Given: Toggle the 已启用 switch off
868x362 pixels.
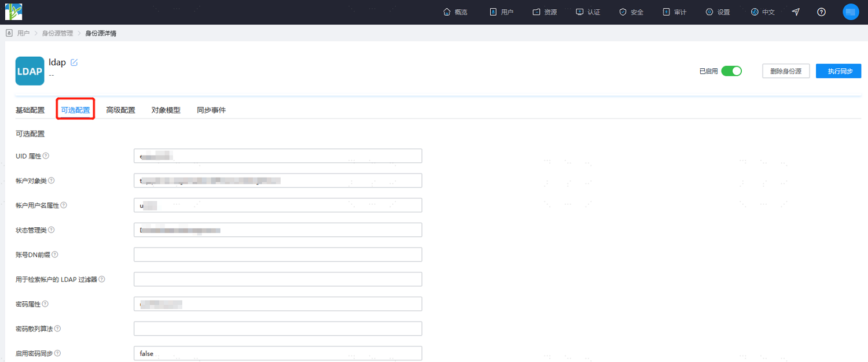Looking at the screenshot, I should 731,71.
